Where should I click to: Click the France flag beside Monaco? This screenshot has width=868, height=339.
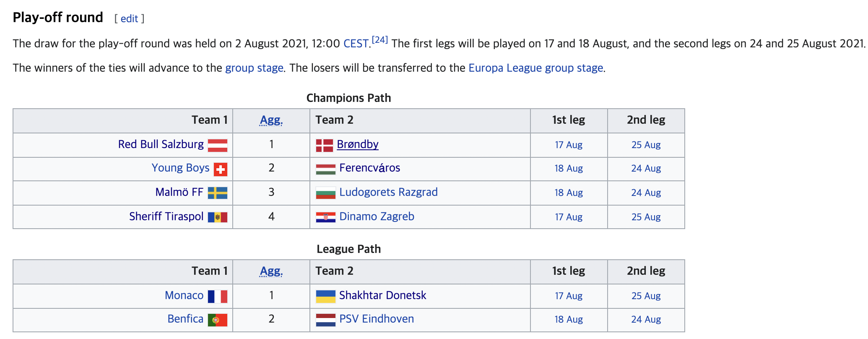pos(218,296)
